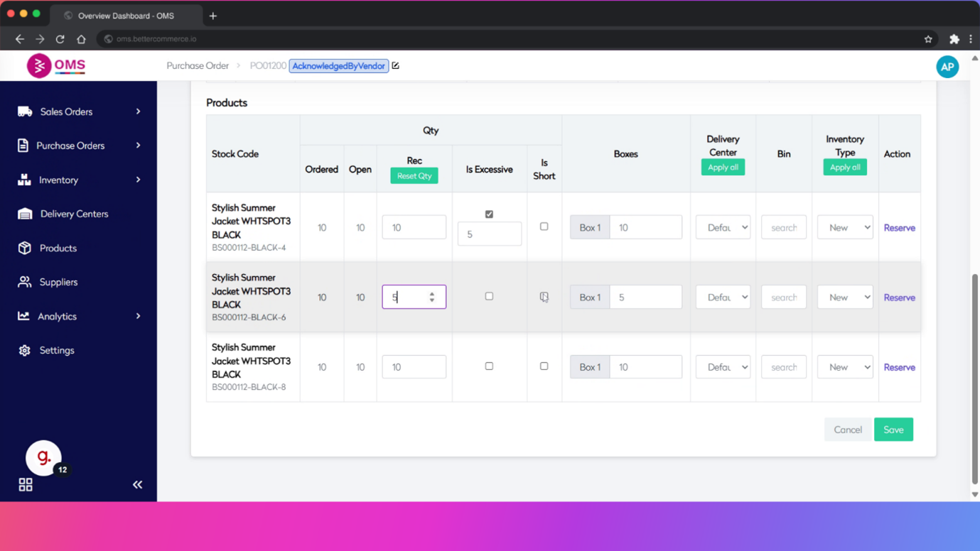Open the Analytics sidebar menu
This screenshot has height=551, width=980.
pos(58,316)
